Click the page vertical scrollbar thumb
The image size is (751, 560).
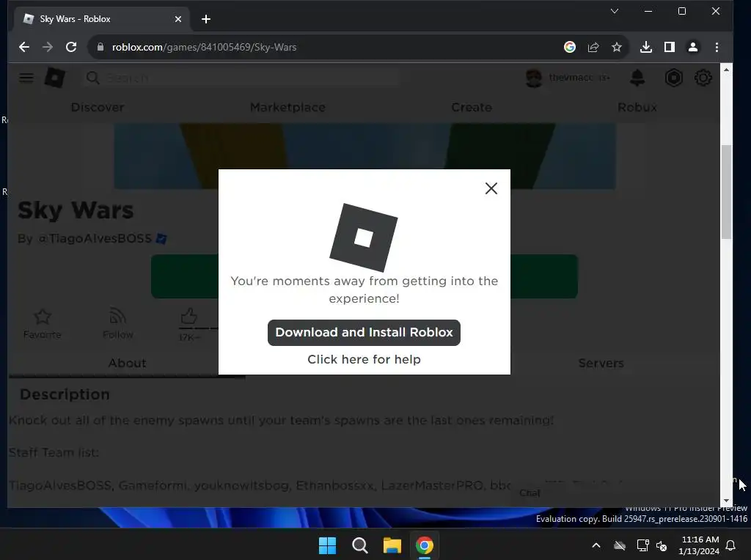click(727, 191)
